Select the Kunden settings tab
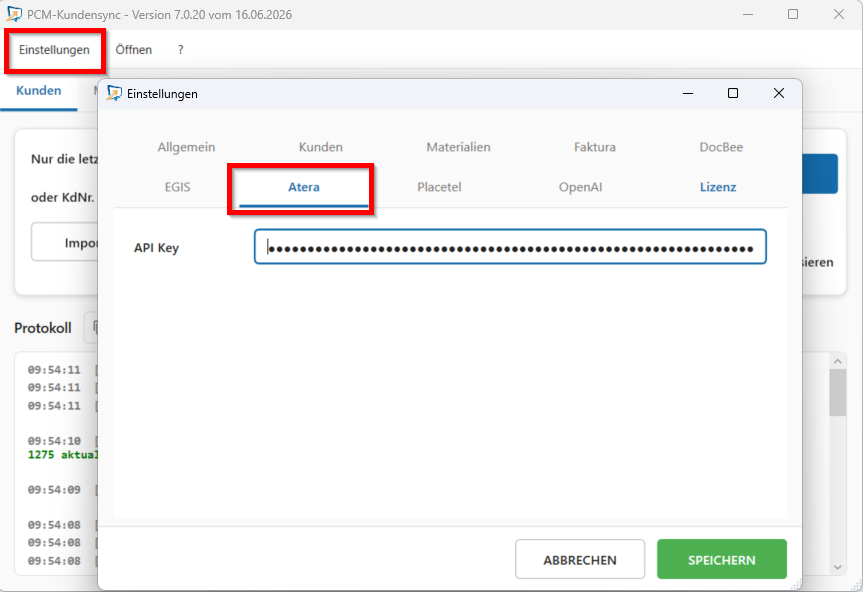863x592 pixels. (320, 147)
